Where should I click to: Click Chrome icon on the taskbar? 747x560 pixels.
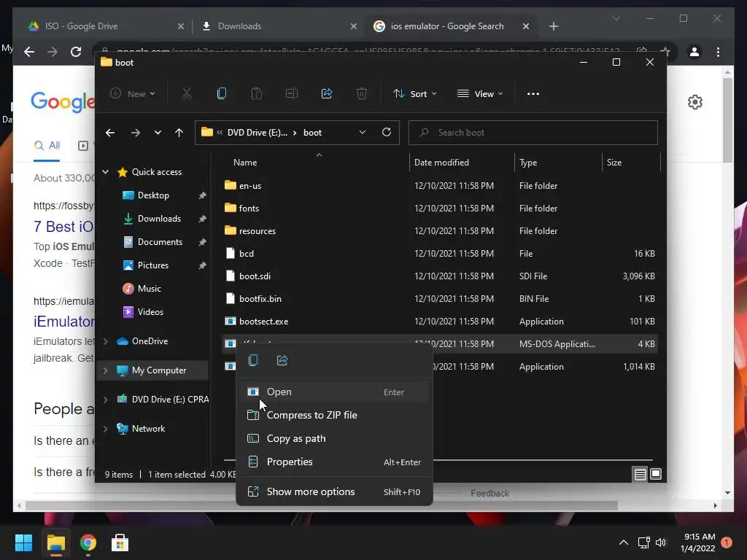coord(88,542)
